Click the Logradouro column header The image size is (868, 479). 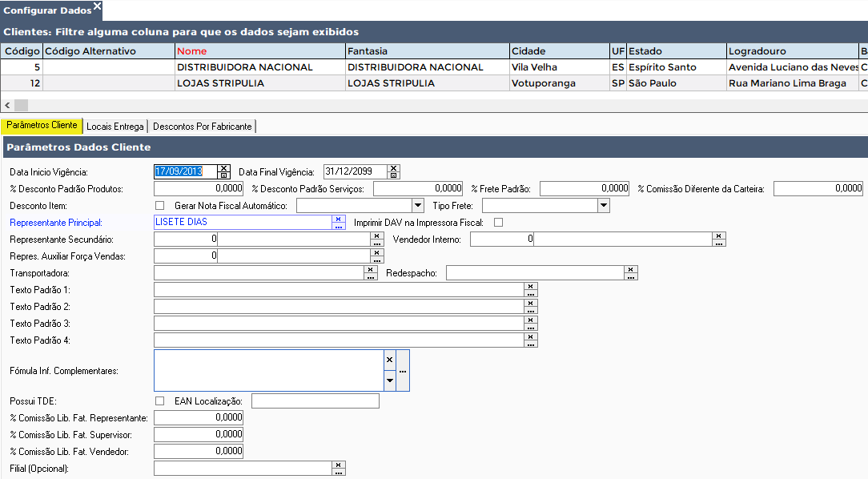point(792,51)
